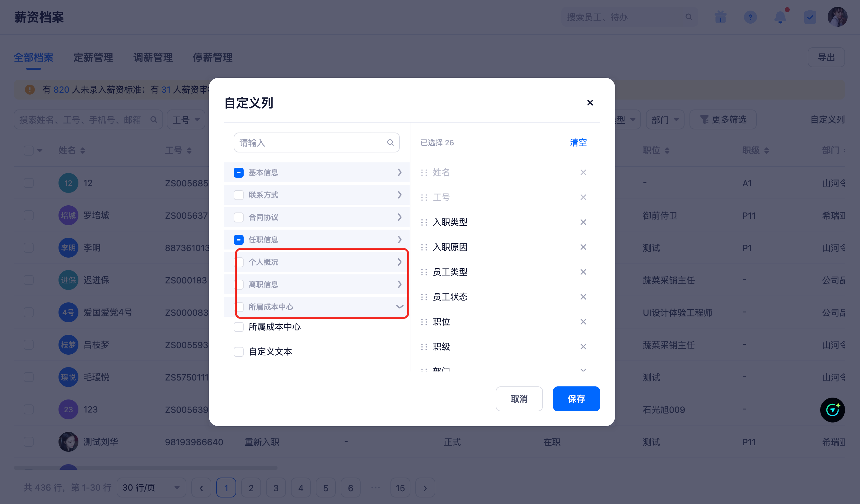Select row checkbox for 罗培城
This screenshot has height=504, width=860.
[x=29, y=215]
